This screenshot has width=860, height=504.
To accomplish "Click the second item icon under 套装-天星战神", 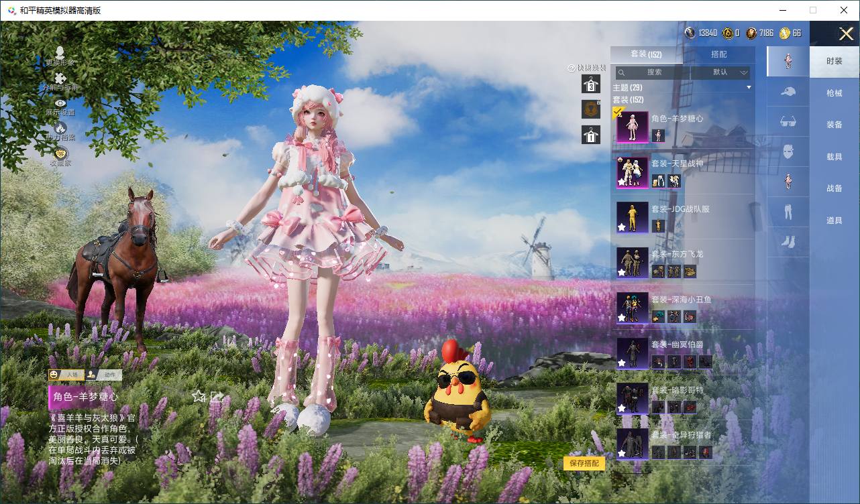I will 674,181.
